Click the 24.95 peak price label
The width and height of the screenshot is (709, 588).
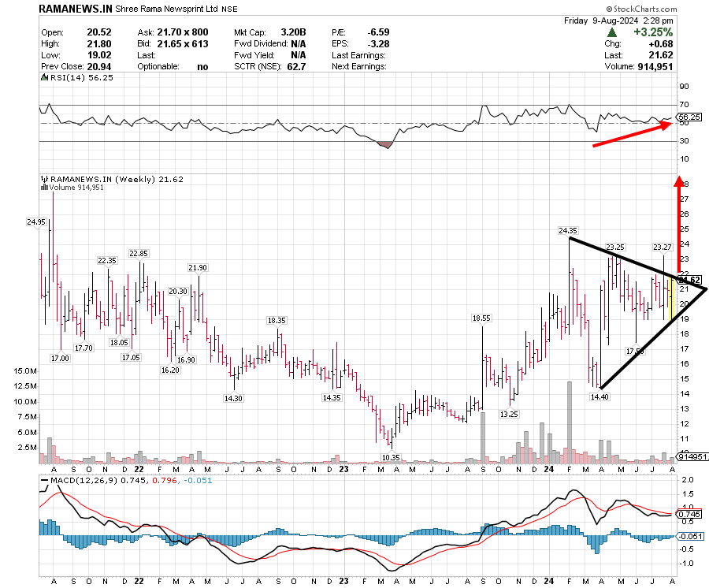36,221
